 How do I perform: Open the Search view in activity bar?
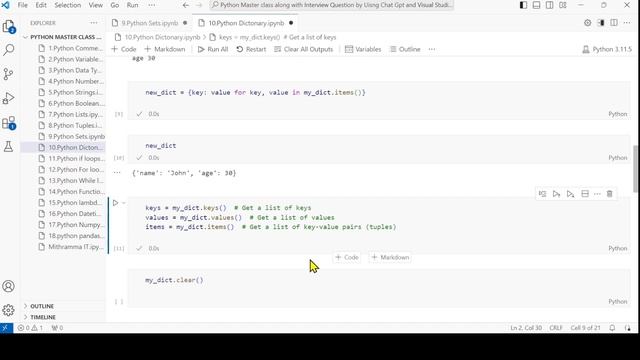tap(9, 50)
